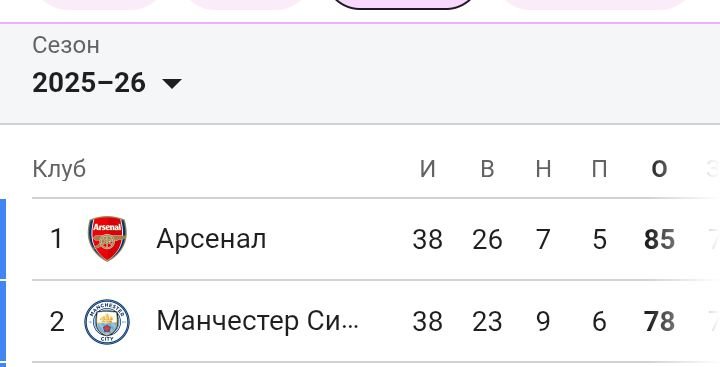Click the В wins column header
The width and height of the screenshot is (720, 367).
tap(487, 169)
